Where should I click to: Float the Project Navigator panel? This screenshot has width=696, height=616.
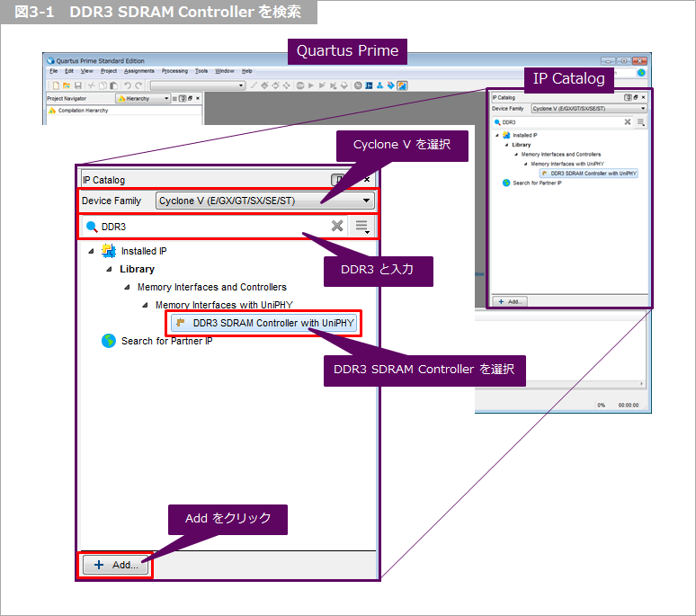pos(190,99)
